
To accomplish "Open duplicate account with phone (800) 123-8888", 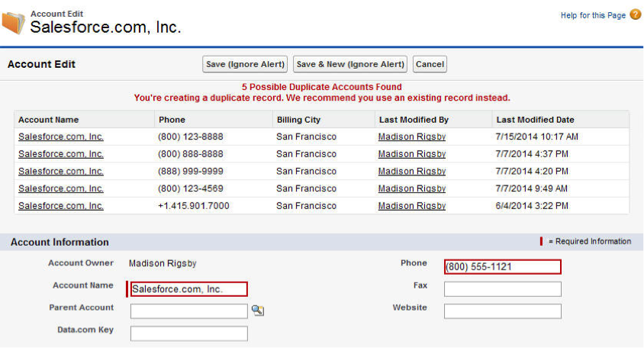I will pyautogui.click(x=61, y=137).
